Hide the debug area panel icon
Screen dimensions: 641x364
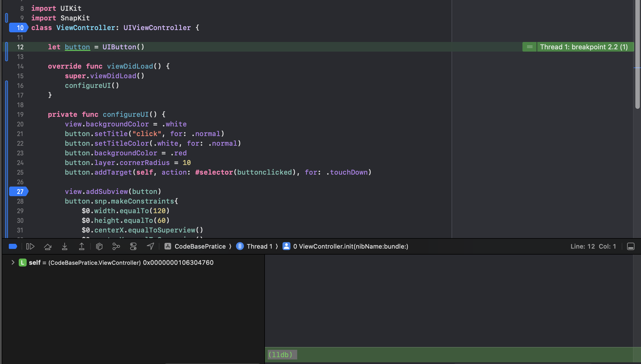tap(631, 246)
